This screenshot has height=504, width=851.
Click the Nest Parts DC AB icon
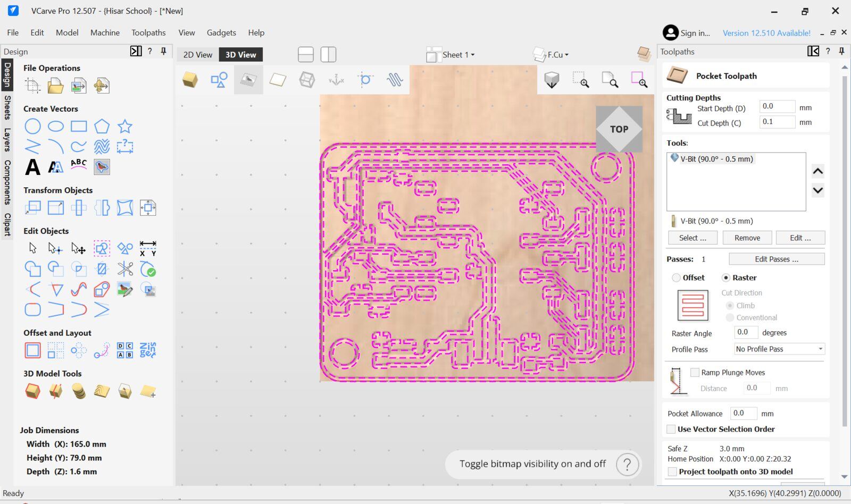click(x=125, y=350)
